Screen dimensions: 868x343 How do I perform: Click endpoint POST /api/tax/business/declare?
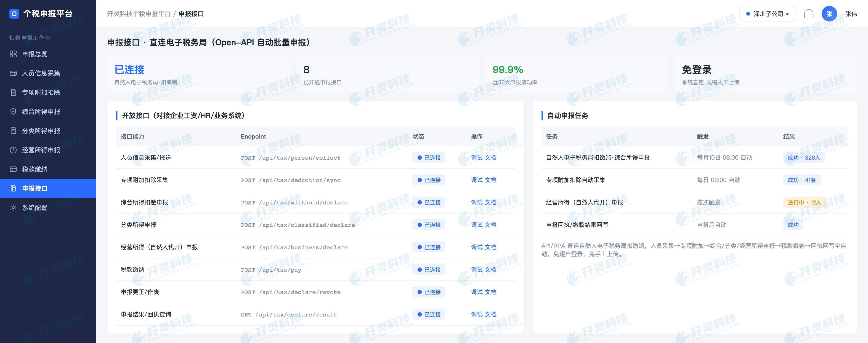point(294,247)
